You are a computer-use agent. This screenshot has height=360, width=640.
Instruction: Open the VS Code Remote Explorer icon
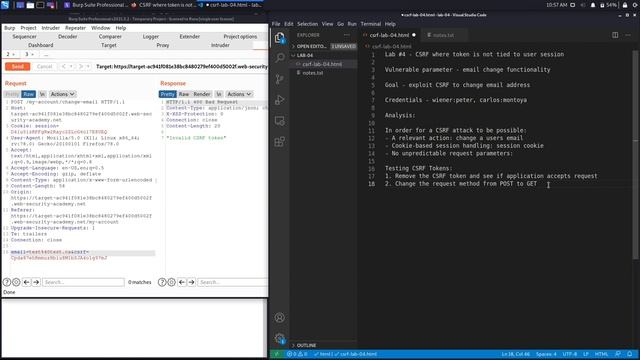tap(280, 121)
